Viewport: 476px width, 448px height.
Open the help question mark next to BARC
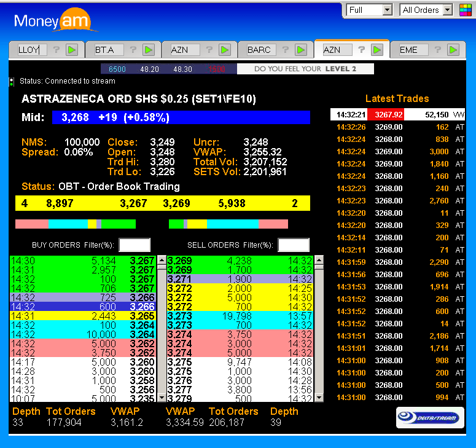284,50
